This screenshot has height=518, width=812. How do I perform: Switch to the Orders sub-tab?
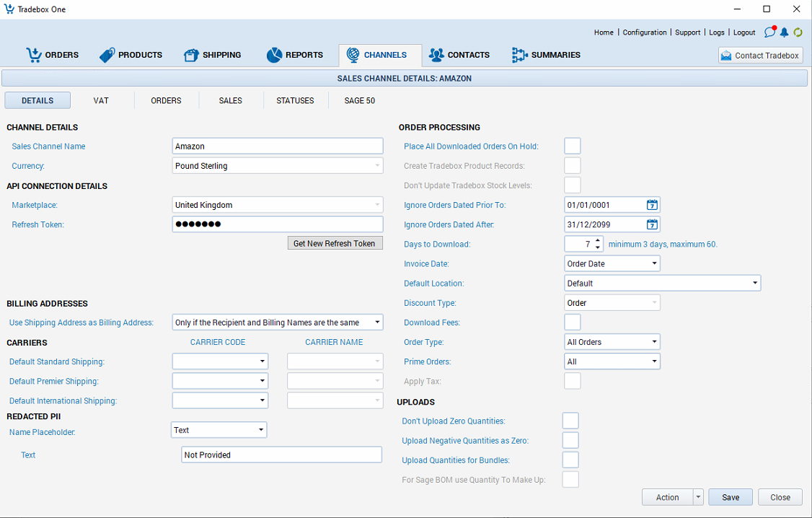(x=167, y=100)
